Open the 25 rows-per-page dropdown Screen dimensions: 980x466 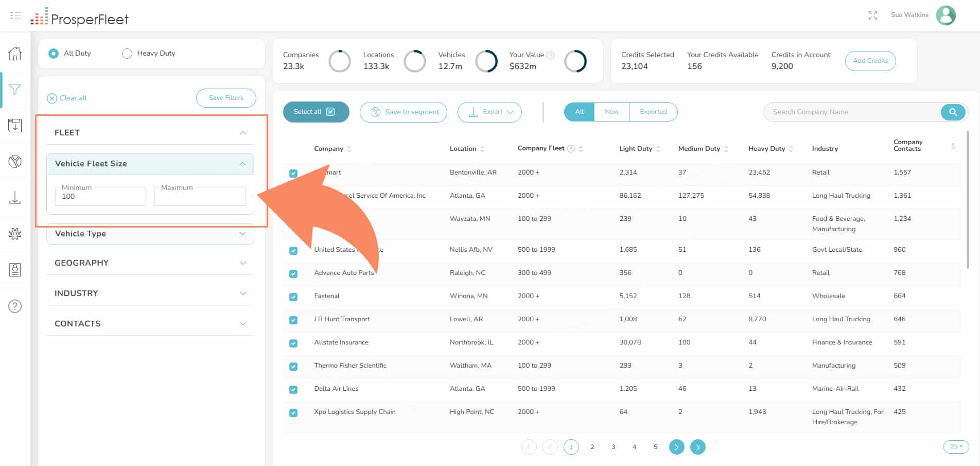[956, 446]
